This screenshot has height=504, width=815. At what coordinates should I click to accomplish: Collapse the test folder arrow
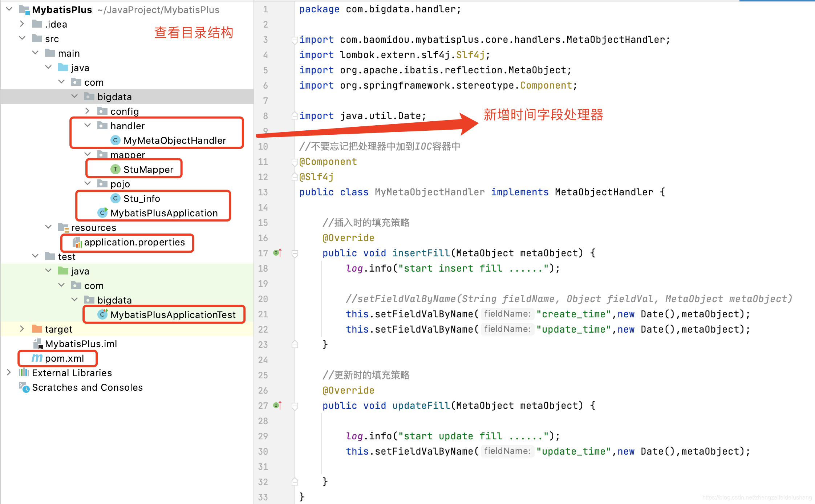point(35,256)
